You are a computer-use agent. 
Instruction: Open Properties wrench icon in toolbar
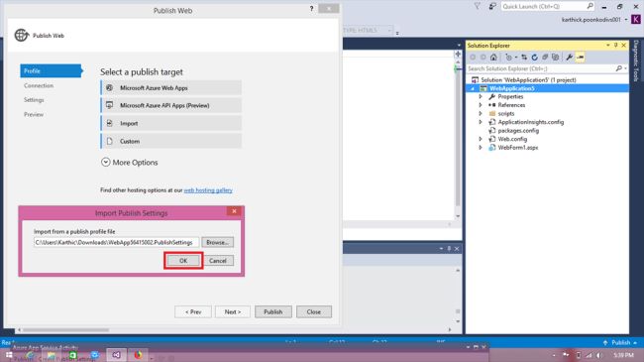coord(570,58)
